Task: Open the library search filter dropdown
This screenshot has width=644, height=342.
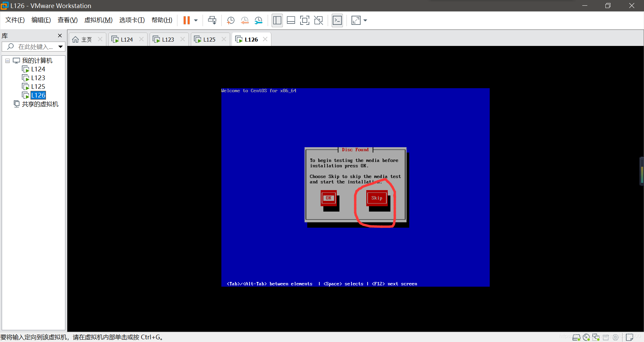Action: click(x=60, y=47)
